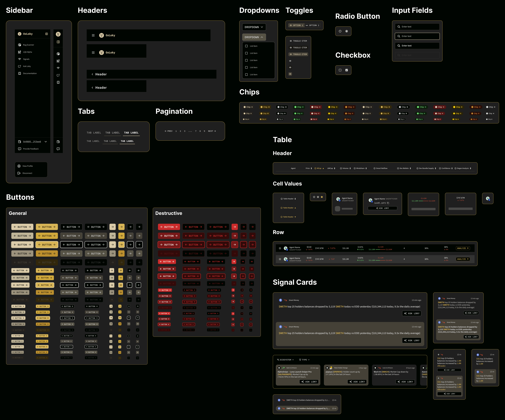Viewport: 505px width, 420px height.
Task: Expand the 0x9885...253ee8 wallet dropdown
Action: [x=46, y=142]
